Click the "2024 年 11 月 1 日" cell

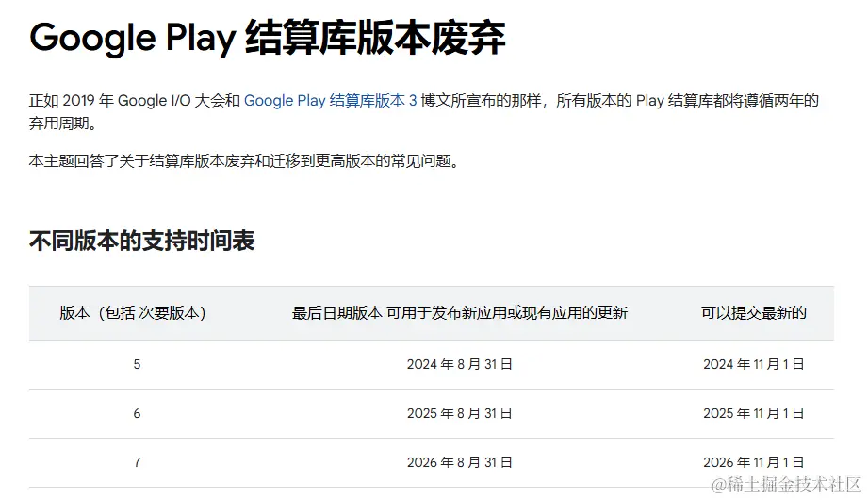click(x=753, y=365)
